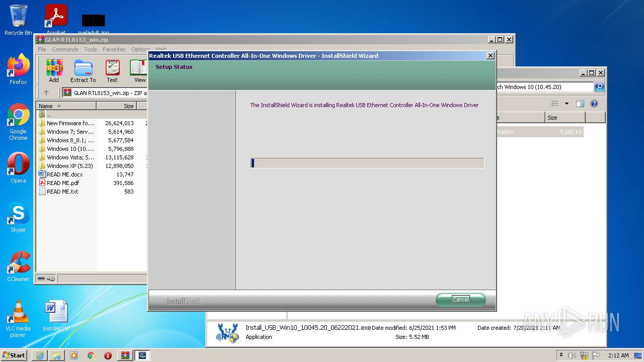Switch to the installer taskbar button

coord(142,355)
